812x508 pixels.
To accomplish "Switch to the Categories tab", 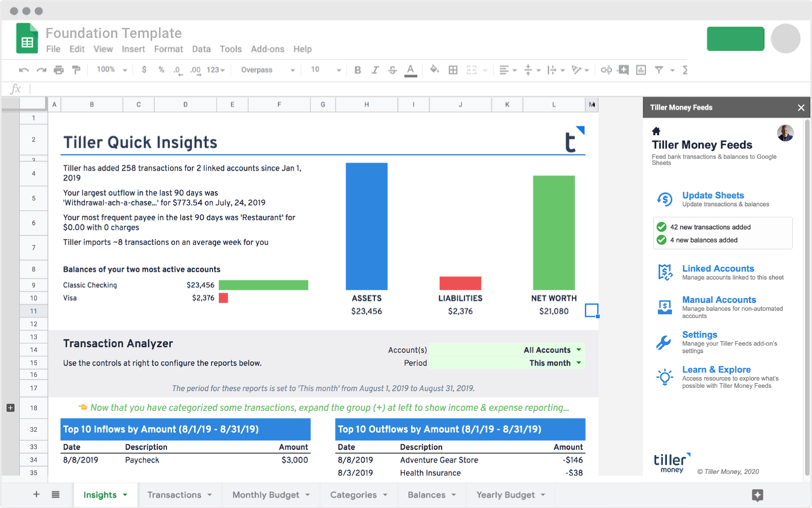I will tap(359, 495).
